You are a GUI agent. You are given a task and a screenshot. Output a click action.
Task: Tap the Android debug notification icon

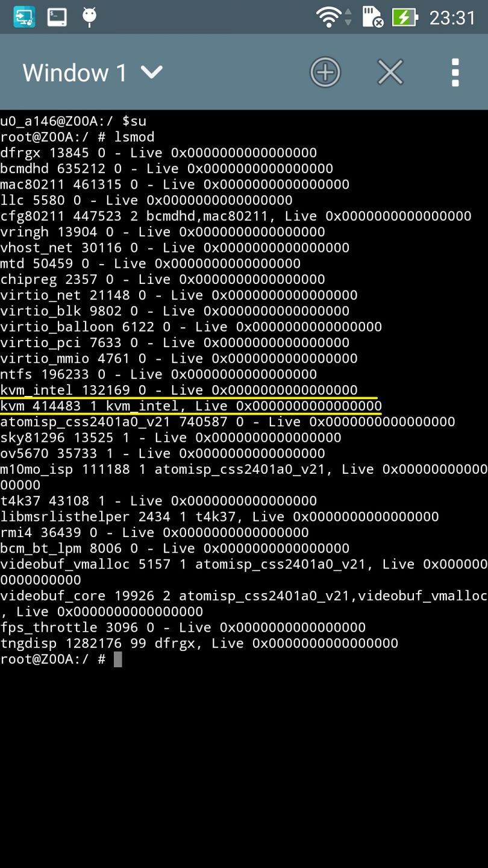pos(90,17)
